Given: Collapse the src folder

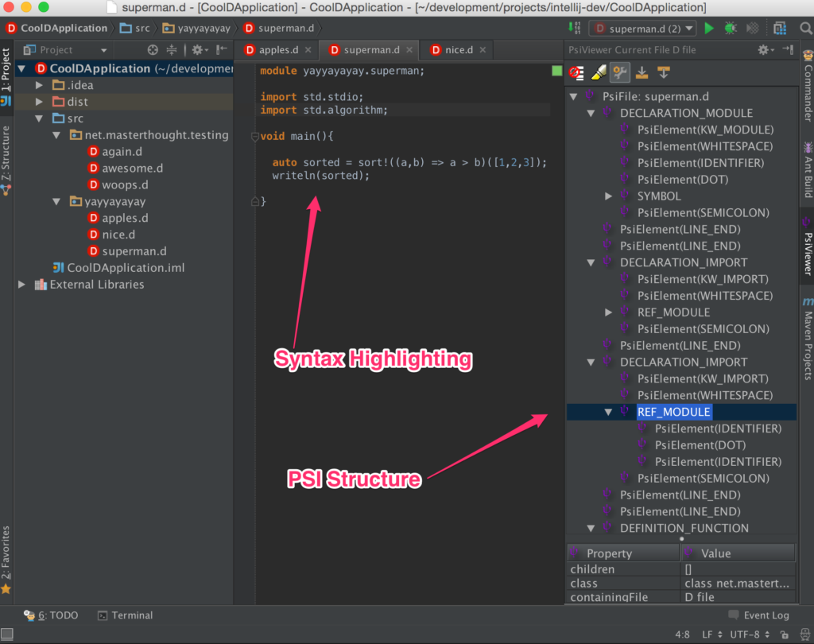Looking at the screenshot, I should (40, 118).
